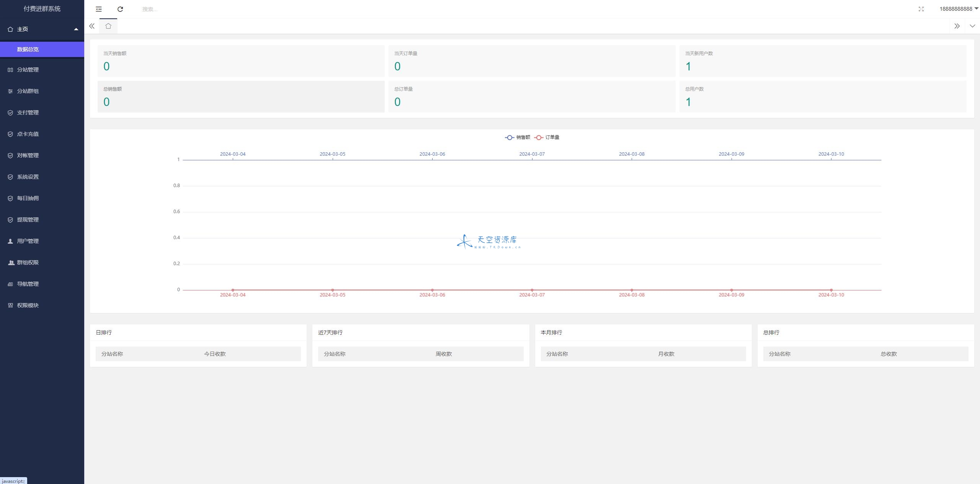The width and height of the screenshot is (980, 484).
Task: Select the home tab icon
Action: click(108, 26)
